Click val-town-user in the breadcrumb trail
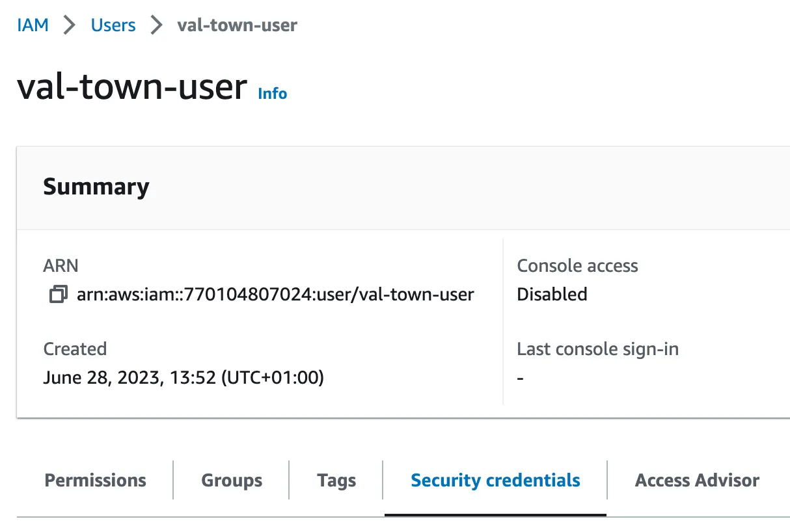 click(x=237, y=25)
